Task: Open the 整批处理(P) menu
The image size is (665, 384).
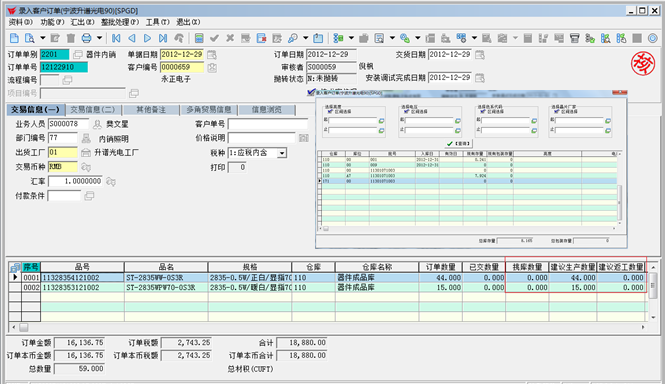Action: [120, 22]
